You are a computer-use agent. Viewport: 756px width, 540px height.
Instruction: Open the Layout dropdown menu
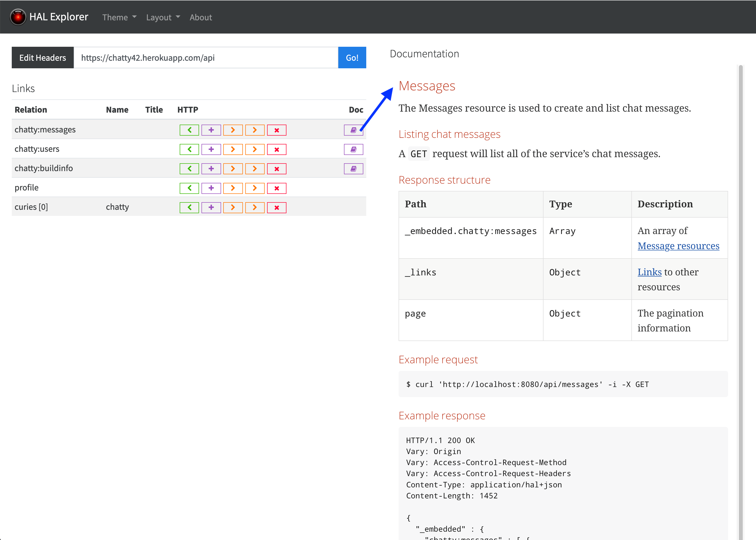pos(162,17)
